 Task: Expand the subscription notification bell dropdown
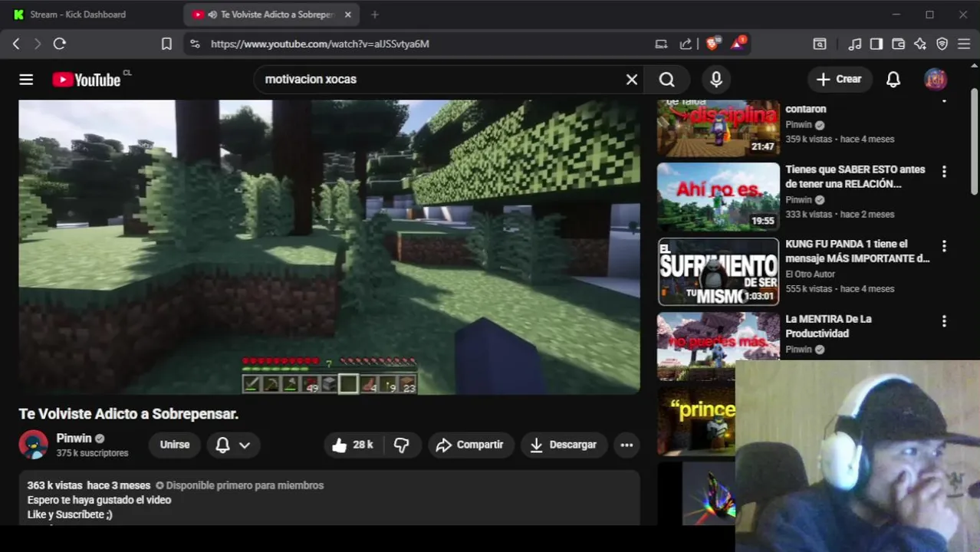click(233, 445)
